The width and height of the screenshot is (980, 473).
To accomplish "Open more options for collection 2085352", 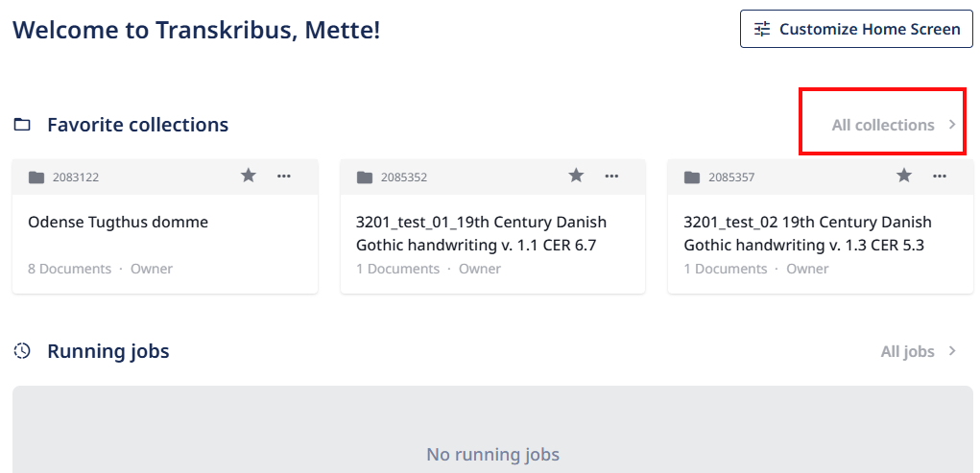I will pos(611,176).
